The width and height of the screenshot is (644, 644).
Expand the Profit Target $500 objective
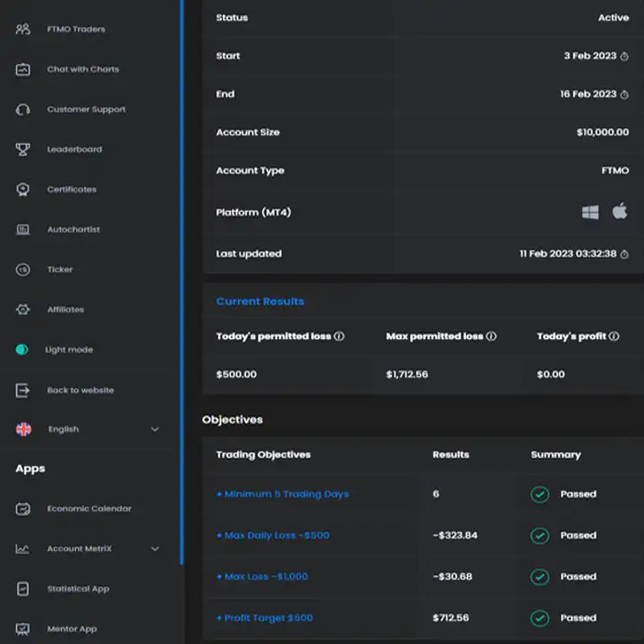click(x=265, y=618)
